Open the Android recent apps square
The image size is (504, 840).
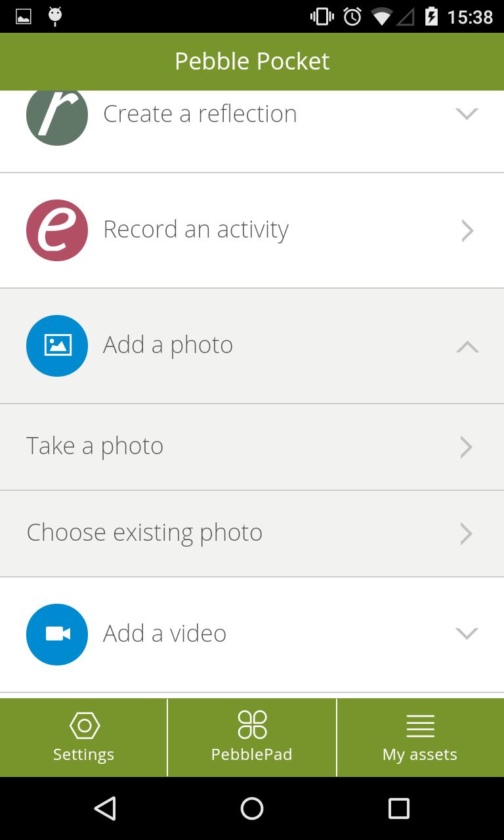tap(398, 808)
